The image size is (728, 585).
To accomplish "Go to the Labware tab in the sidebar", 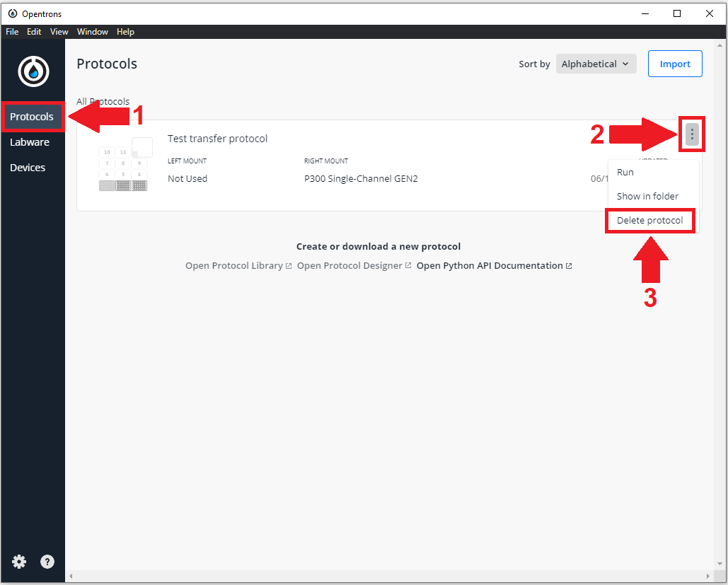I will click(x=30, y=142).
